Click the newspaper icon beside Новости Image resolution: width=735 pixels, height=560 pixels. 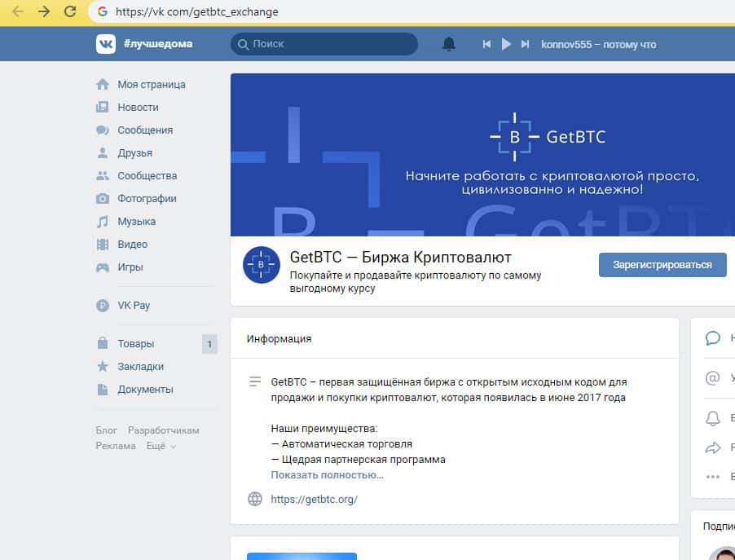coord(103,108)
